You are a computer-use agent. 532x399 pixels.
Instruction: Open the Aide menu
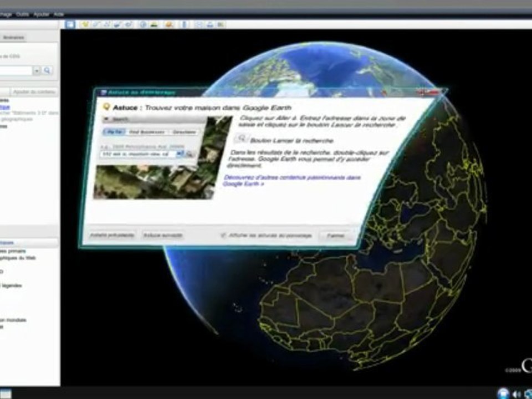coord(59,14)
